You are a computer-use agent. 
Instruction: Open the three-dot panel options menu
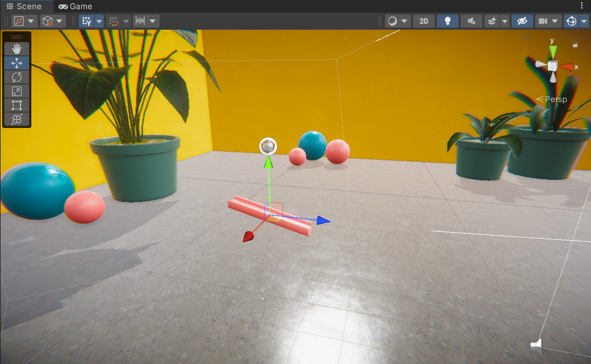tap(582, 6)
